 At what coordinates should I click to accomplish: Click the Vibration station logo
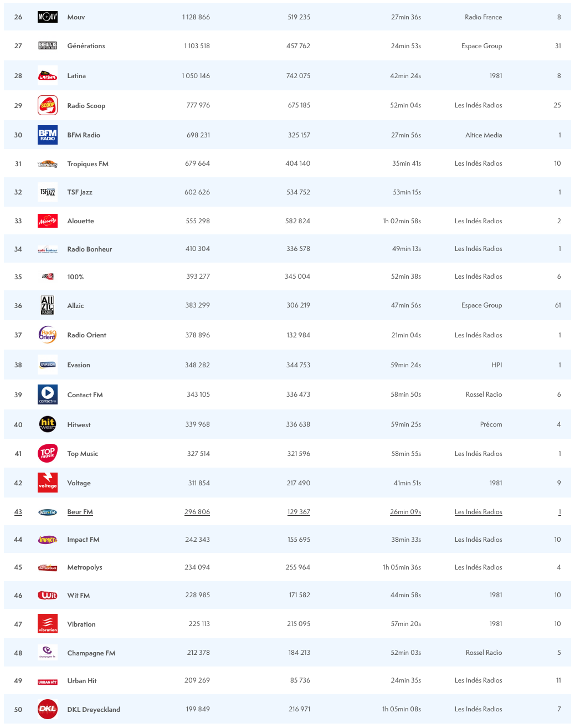coord(48,624)
